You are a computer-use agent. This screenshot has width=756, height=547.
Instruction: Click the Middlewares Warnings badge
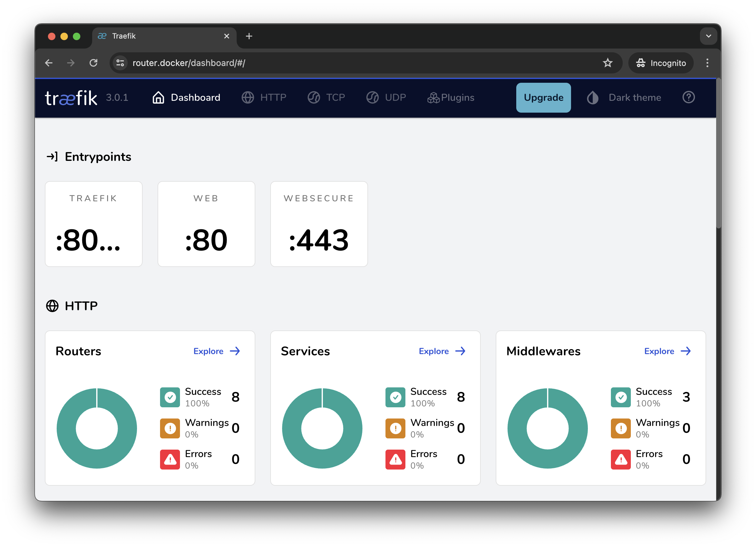[x=620, y=428]
